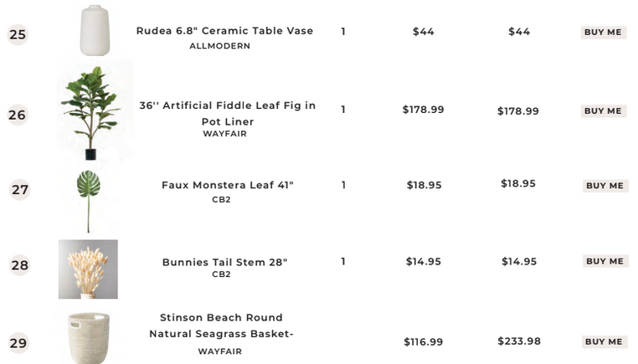Open the white ceramic vase product image

coord(95,30)
